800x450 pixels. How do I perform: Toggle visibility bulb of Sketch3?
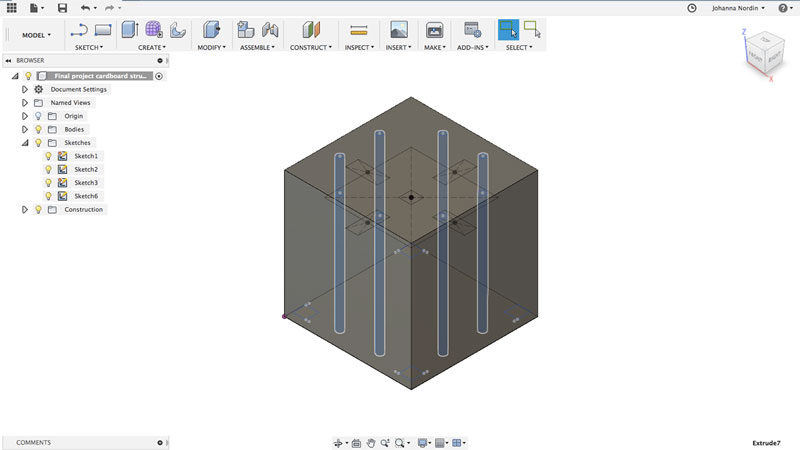click(x=48, y=183)
